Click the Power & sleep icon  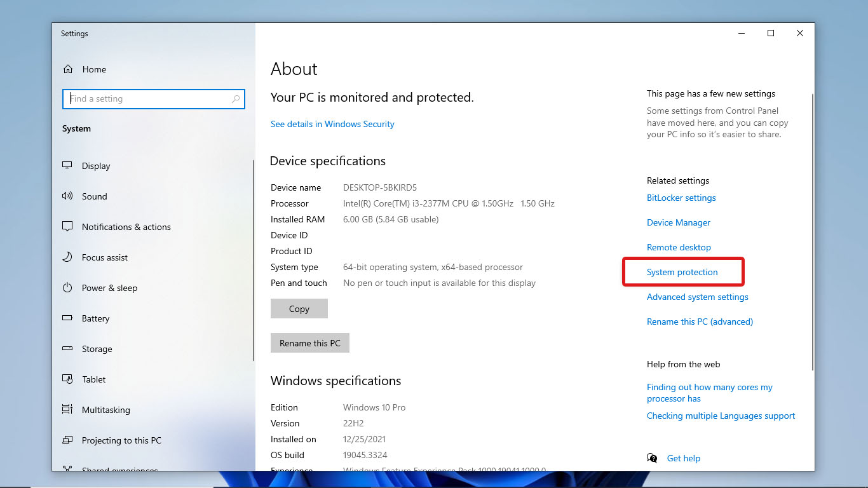click(67, 288)
